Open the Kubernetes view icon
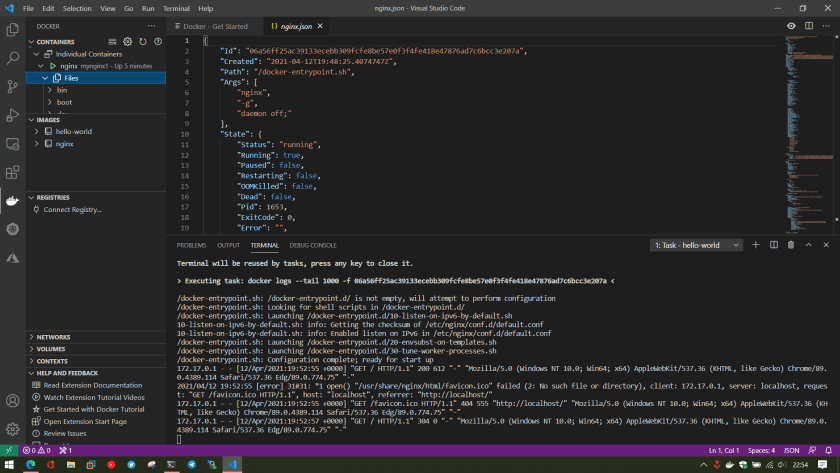Image resolution: width=840 pixels, height=473 pixels. (12, 229)
